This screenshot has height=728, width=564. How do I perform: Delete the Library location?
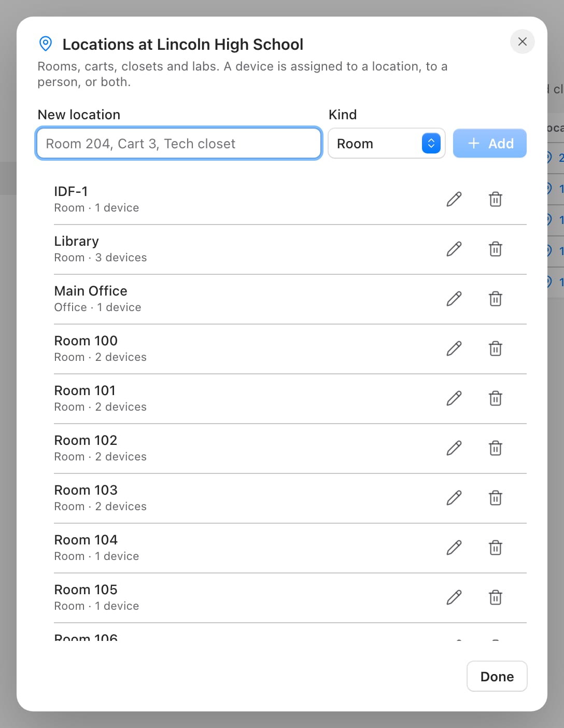[496, 249]
